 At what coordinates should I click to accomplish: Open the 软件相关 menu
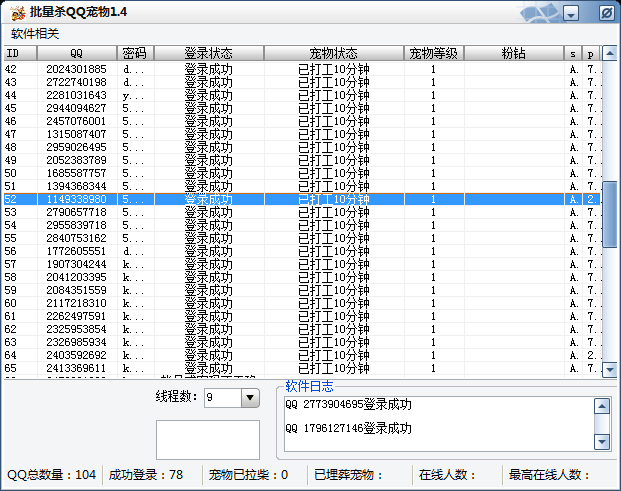pos(35,34)
